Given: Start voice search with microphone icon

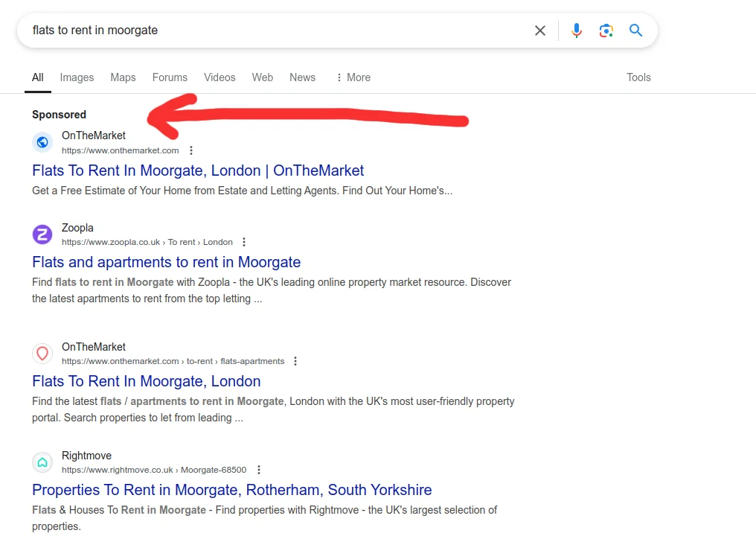Looking at the screenshot, I should pos(577,31).
